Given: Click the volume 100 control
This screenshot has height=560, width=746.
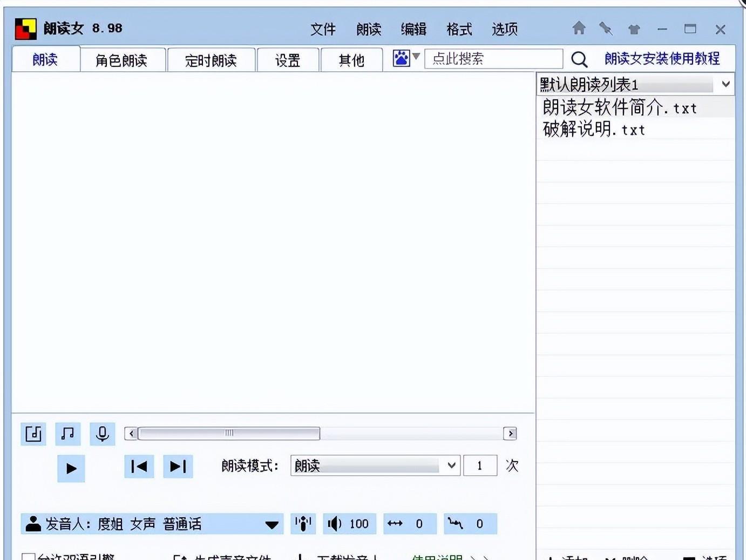Looking at the screenshot, I should pyautogui.click(x=349, y=524).
